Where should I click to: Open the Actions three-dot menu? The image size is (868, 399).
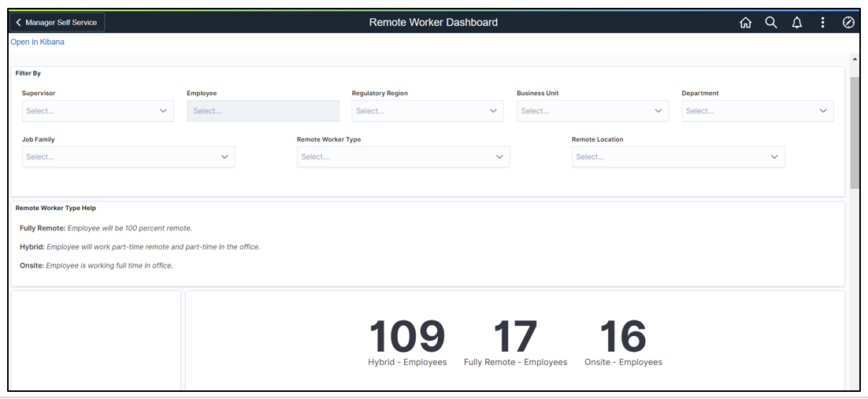(822, 23)
